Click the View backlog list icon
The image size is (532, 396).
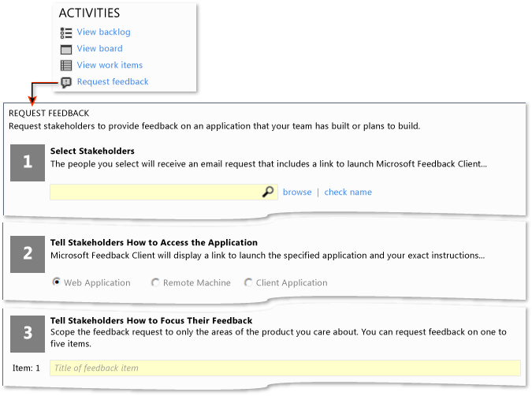point(66,33)
